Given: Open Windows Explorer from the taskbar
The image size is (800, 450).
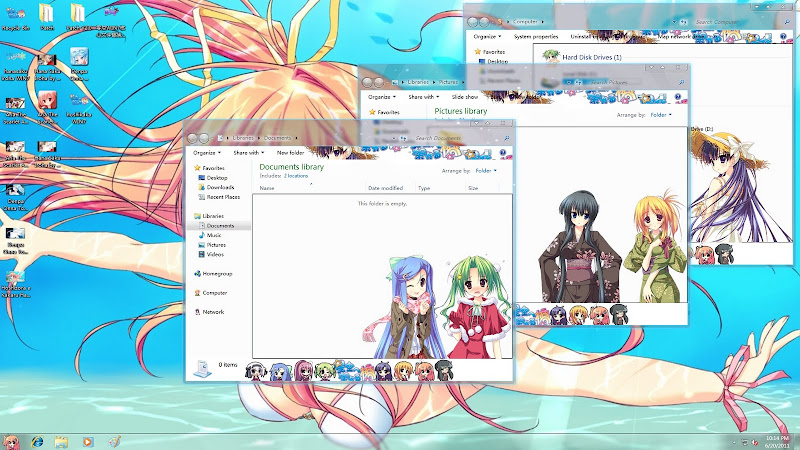Looking at the screenshot, I should [x=61, y=442].
